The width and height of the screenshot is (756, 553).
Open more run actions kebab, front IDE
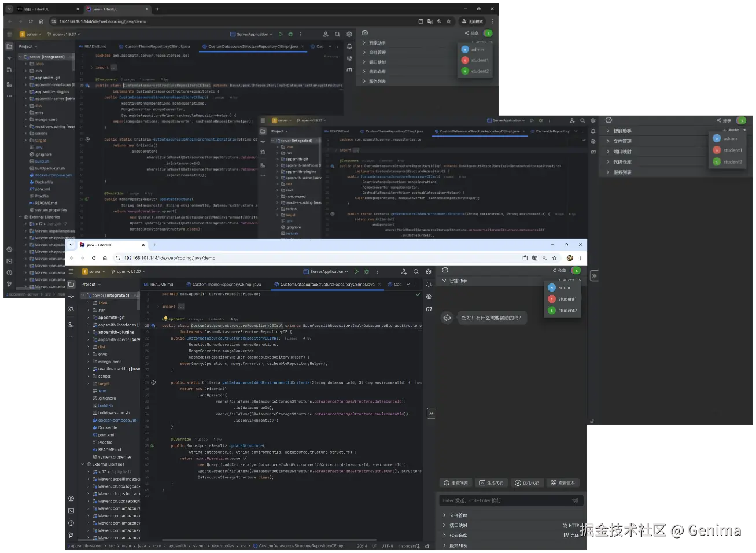tap(377, 271)
